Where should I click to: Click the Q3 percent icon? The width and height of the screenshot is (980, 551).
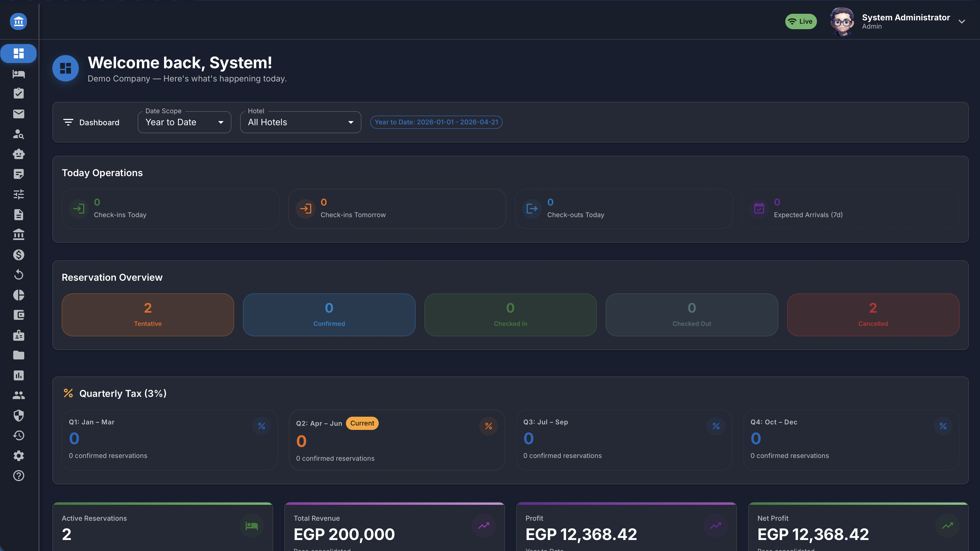point(716,426)
